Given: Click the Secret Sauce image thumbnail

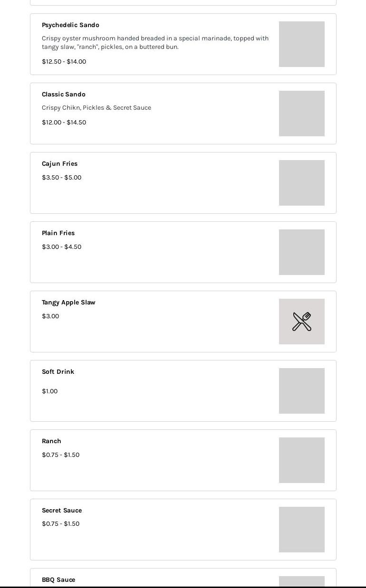Looking at the screenshot, I should tap(302, 530).
